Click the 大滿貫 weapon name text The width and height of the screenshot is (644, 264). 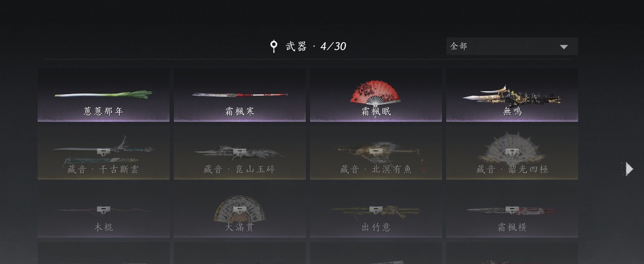pyautogui.click(x=240, y=228)
